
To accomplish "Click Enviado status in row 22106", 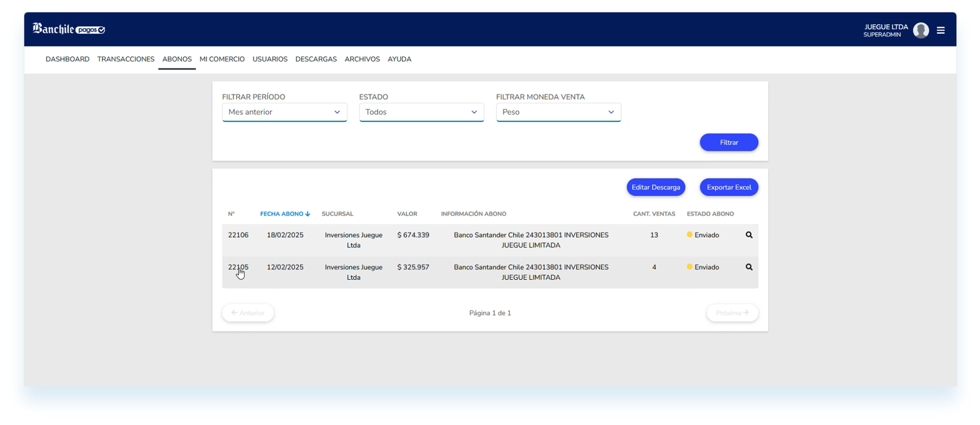I will tap(703, 235).
